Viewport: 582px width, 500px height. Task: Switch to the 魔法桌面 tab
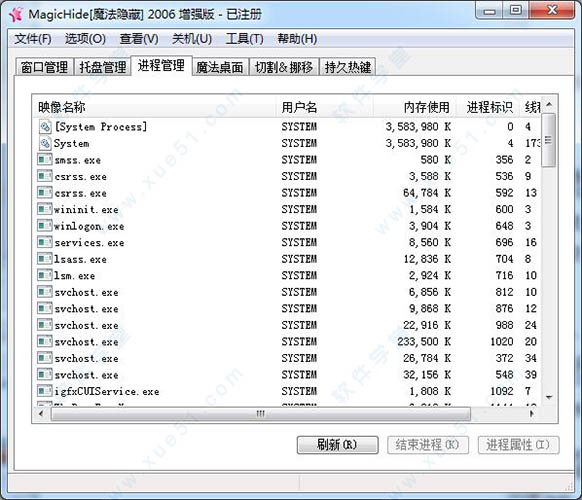(219, 67)
